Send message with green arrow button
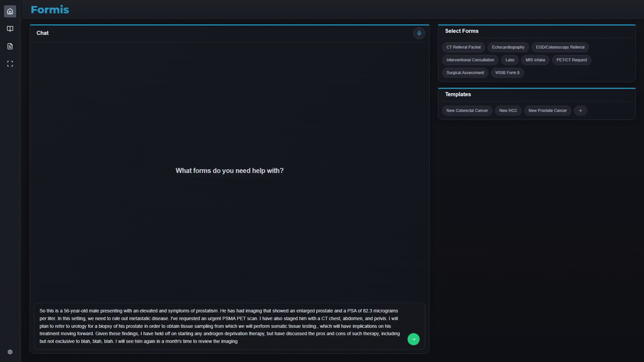 click(413, 339)
